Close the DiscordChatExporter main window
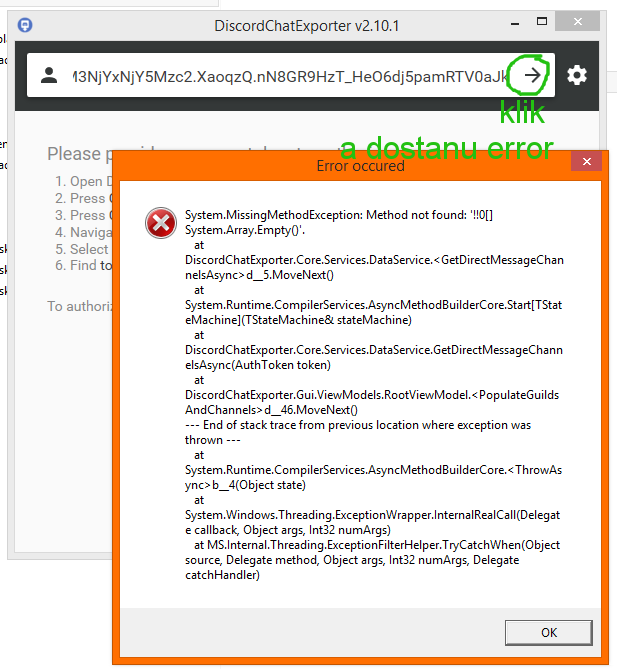The image size is (617, 669). pyautogui.click(x=577, y=21)
